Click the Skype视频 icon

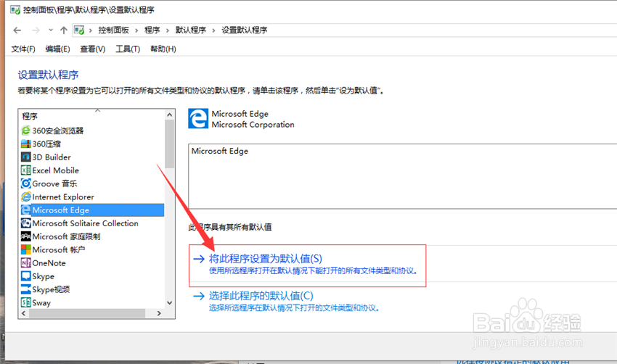click(25, 289)
